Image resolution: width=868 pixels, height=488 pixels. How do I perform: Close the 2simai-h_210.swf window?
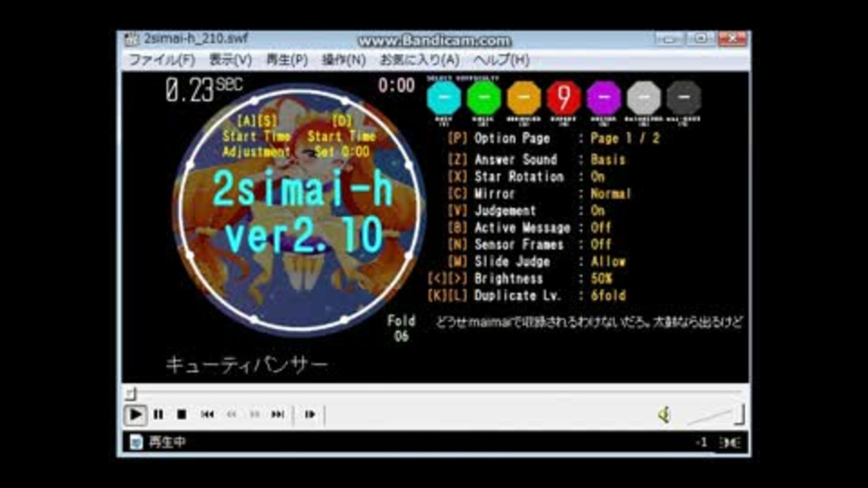click(x=731, y=38)
